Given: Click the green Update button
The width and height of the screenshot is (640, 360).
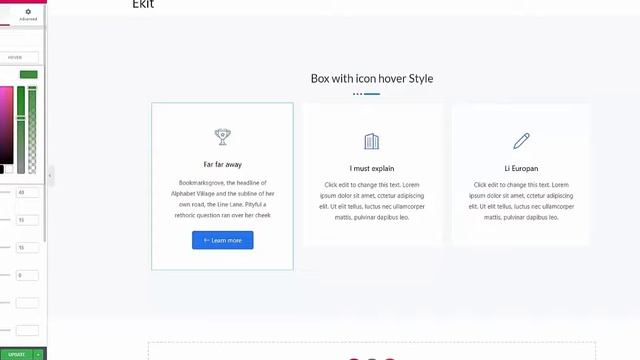Looking at the screenshot, I should click(x=16, y=354).
